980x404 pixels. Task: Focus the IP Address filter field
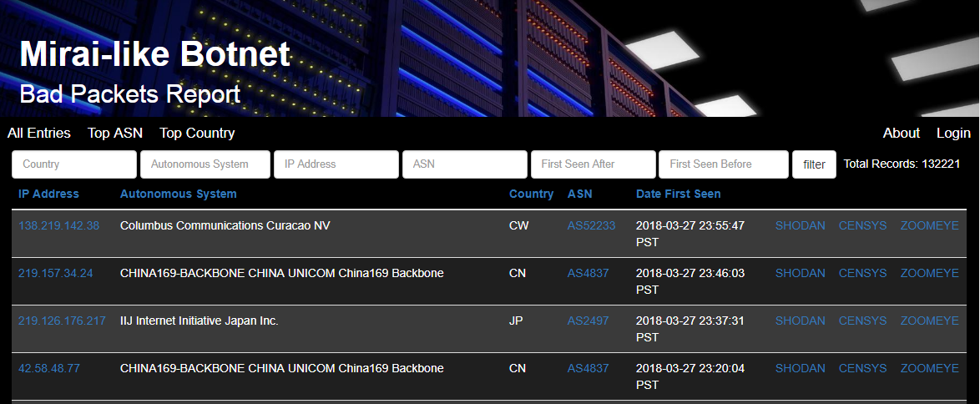(336, 164)
